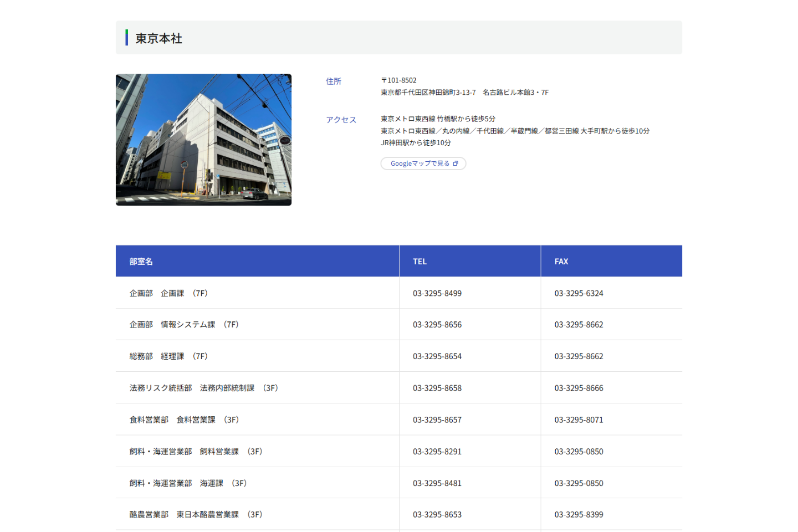Click FAX number 03-3295-6324
Screen dimensions: 798x532
(579, 293)
